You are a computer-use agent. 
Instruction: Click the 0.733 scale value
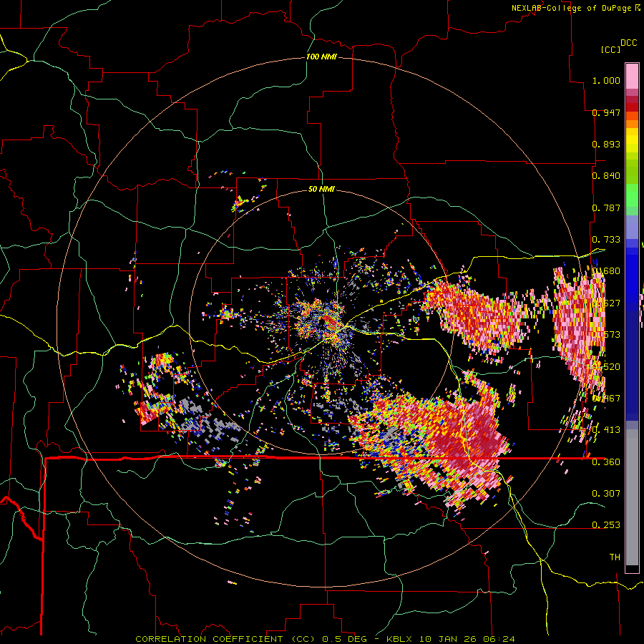[606, 240]
